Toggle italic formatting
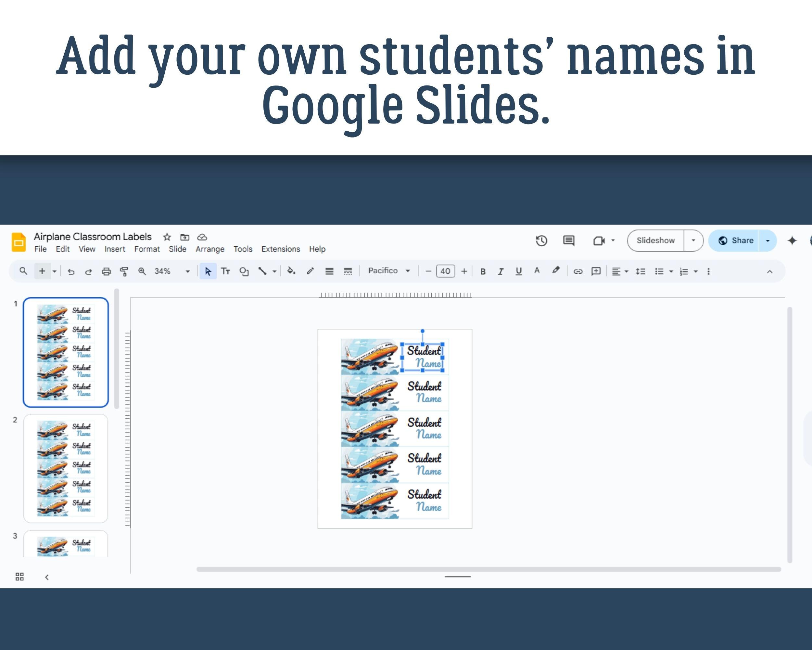This screenshot has height=650, width=812. point(501,271)
